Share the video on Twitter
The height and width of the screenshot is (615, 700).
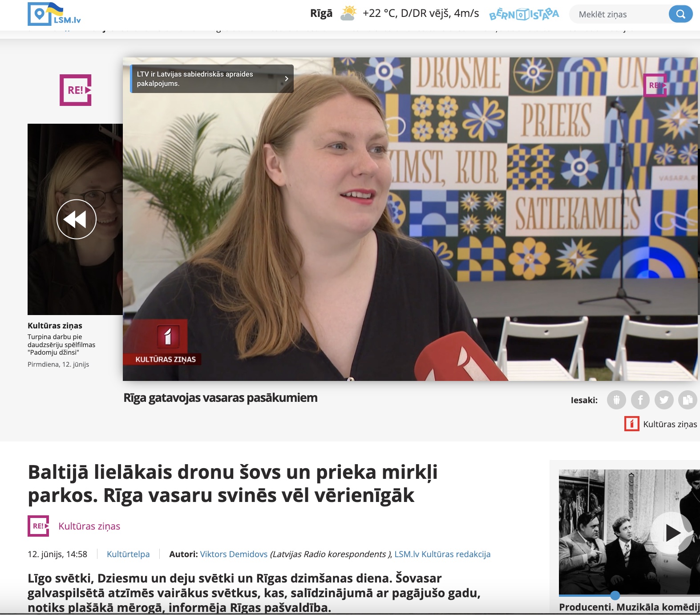pyautogui.click(x=664, y=400)
